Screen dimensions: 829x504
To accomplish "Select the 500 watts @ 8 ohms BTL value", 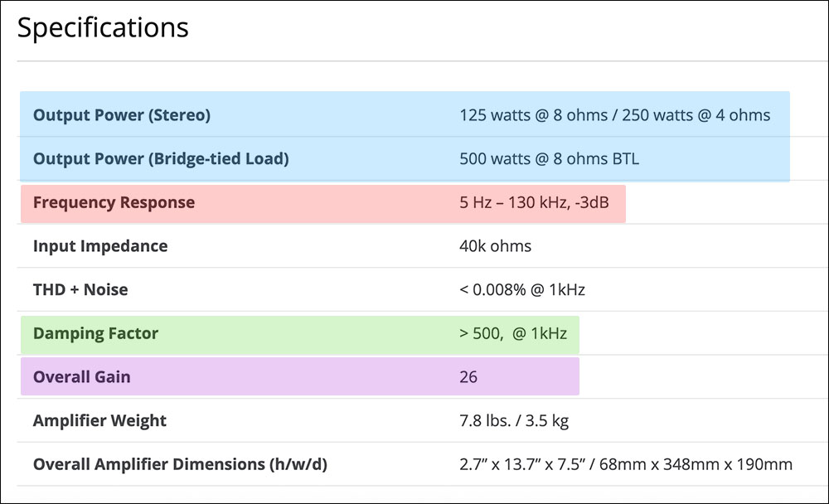I will tap(549, 159).
